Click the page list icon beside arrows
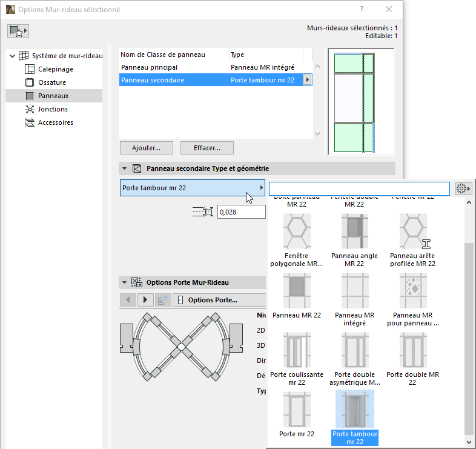This screenshot has width=476, height=449. coord(163,300)
